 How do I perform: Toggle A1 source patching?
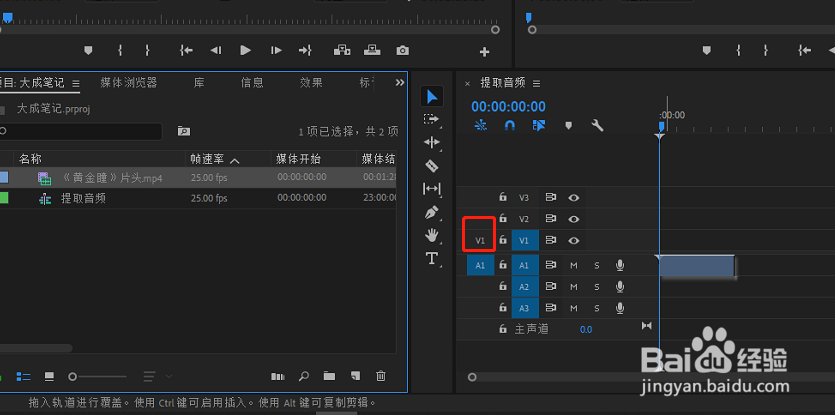[480, 265]
